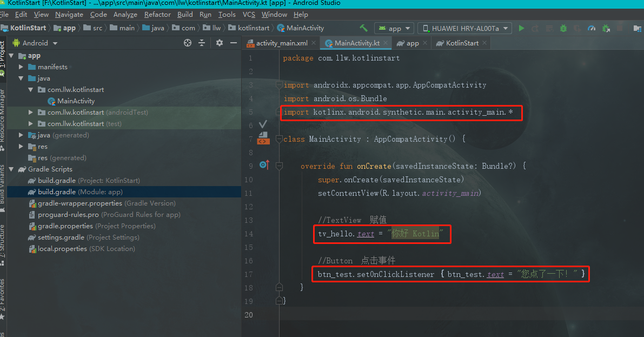Image resolution: width=644 pixels, height=337 pixels.
Task: Expand the java (generated) folder
Action: point(21,135)
